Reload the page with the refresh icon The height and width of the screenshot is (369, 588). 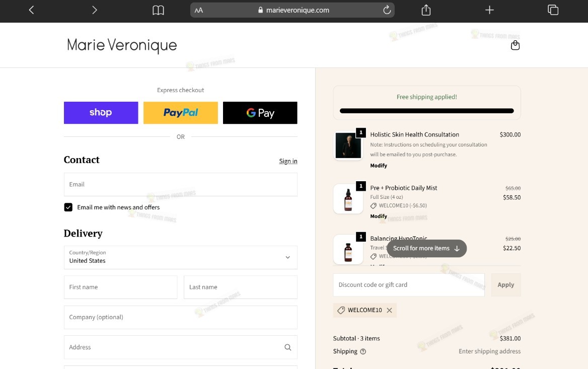(387, 10)
